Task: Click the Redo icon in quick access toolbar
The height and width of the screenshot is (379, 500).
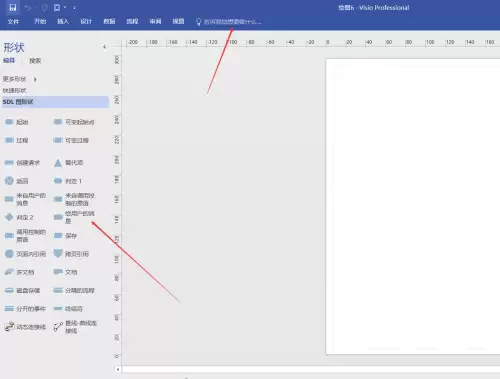Action: pyautogui.click(x=44, y=7)
